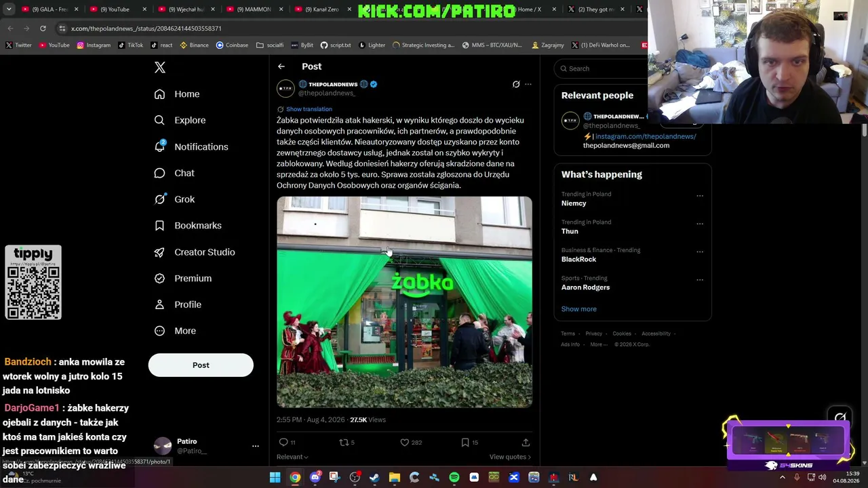Open the Binance bookmark

[194, 45]
